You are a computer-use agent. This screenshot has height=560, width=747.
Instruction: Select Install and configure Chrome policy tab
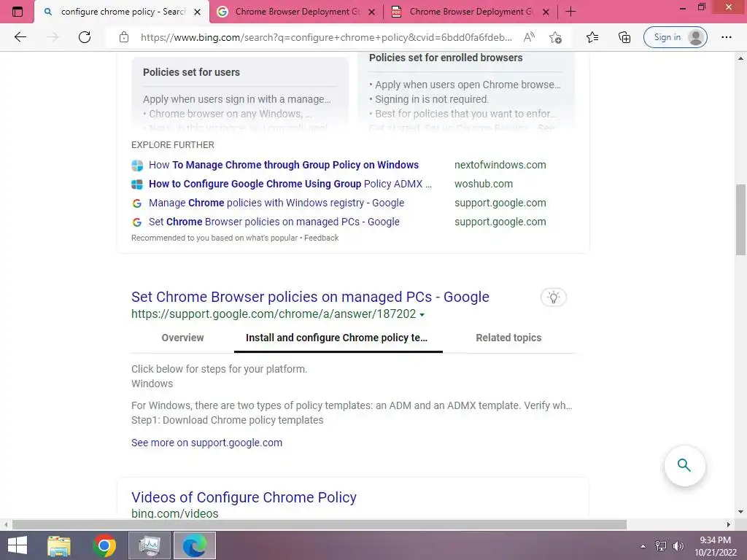pyautogui.click(x=337, y=338)
